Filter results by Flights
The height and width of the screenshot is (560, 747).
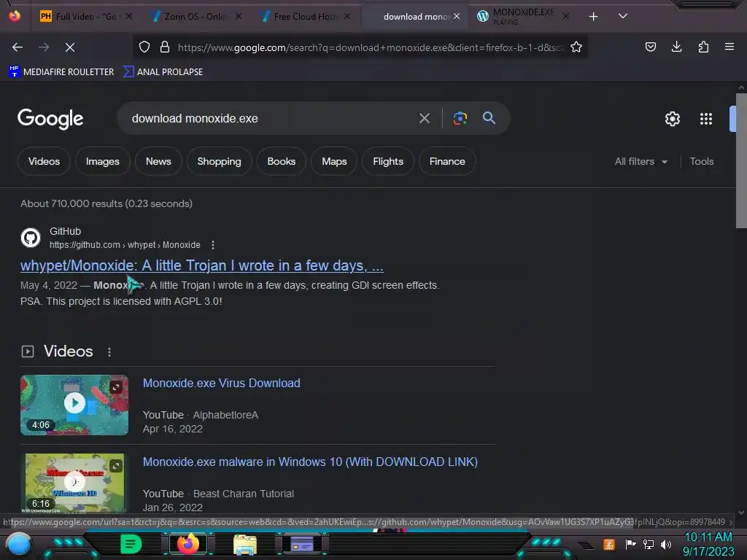[x=388, y=161]
